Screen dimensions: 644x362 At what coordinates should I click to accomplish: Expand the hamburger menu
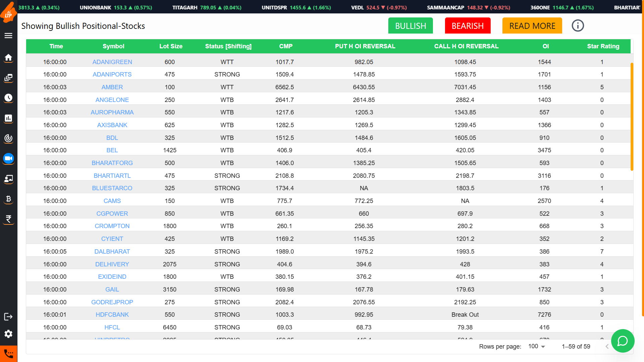tap(8, 36)
